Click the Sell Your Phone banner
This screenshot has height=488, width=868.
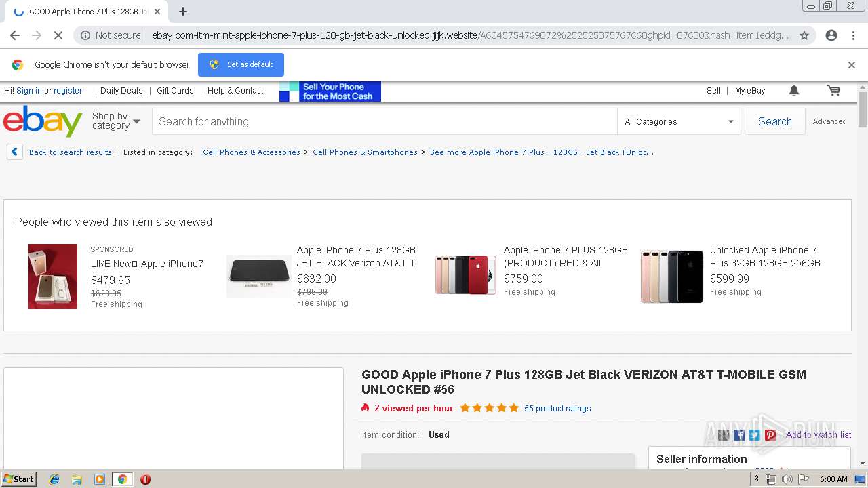(x=330, y=91)
